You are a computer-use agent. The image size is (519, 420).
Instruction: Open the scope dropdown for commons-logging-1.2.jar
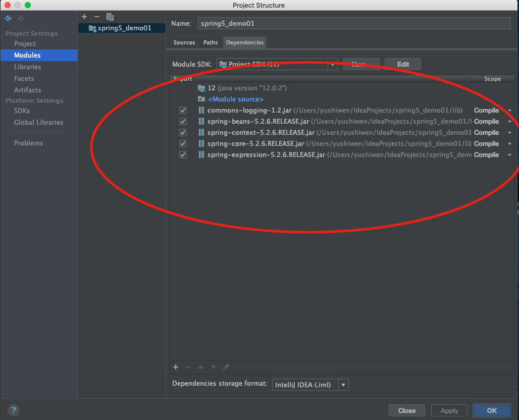[x=510, y=111]
